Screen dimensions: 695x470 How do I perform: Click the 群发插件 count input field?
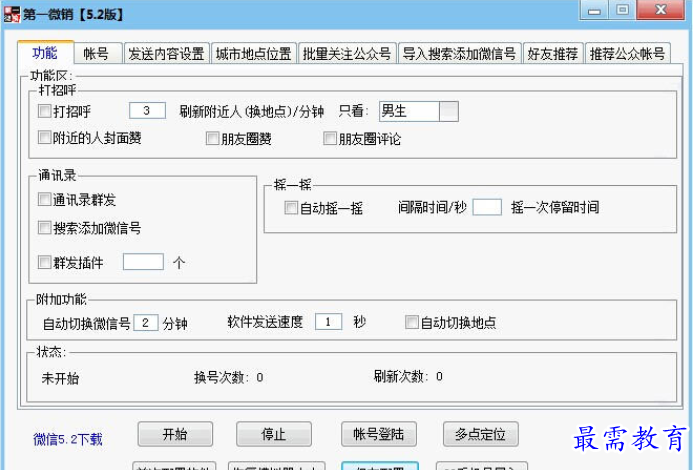pyautogui.click(x=143, y=262)
